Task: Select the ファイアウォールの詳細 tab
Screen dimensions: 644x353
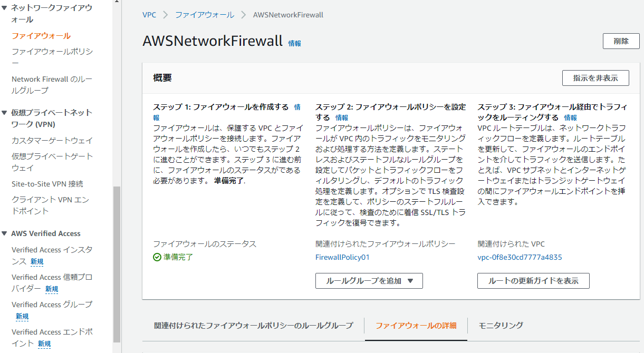Action: (x=416, y=325)
